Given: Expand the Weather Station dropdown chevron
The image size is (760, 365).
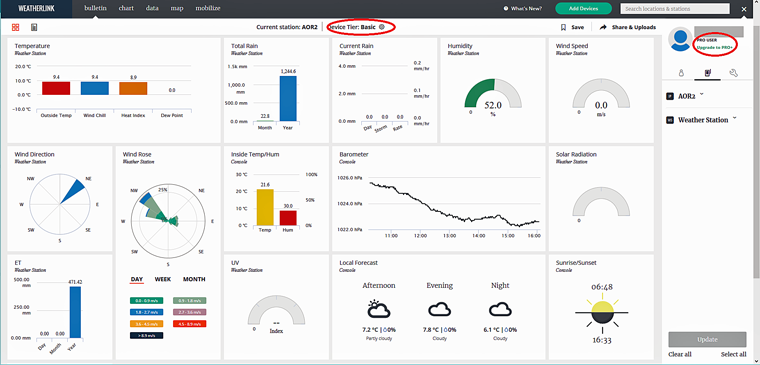Looking at the screenshot, I should 735,118.
